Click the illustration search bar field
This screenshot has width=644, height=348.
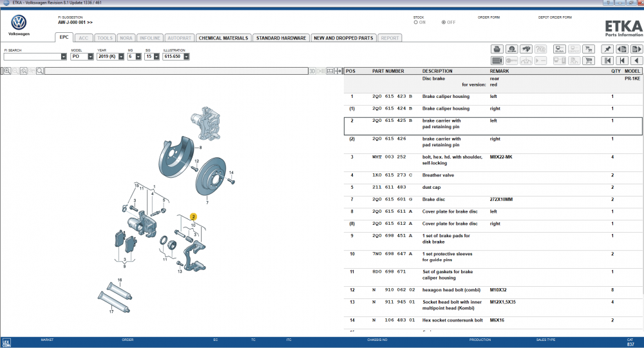coord(176,71)
